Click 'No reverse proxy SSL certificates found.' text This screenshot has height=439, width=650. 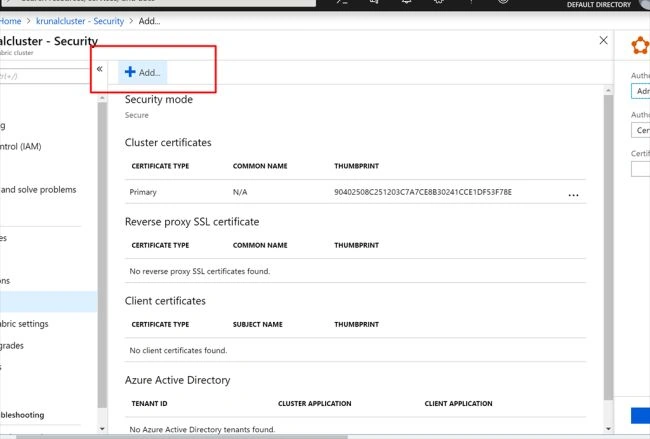tap(199, 271)
